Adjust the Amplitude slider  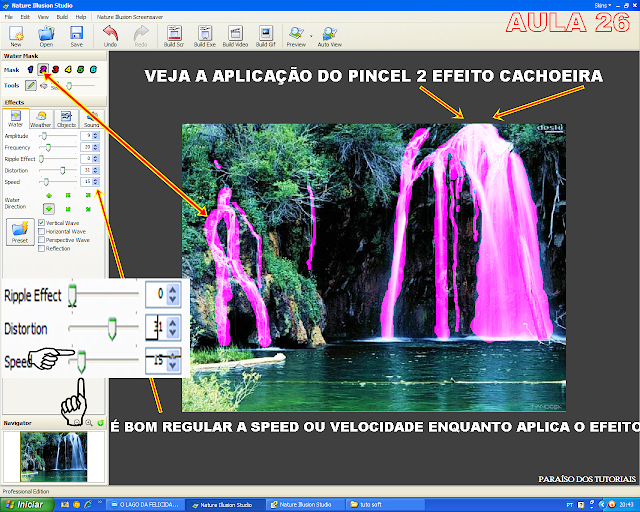pos(58,136)
